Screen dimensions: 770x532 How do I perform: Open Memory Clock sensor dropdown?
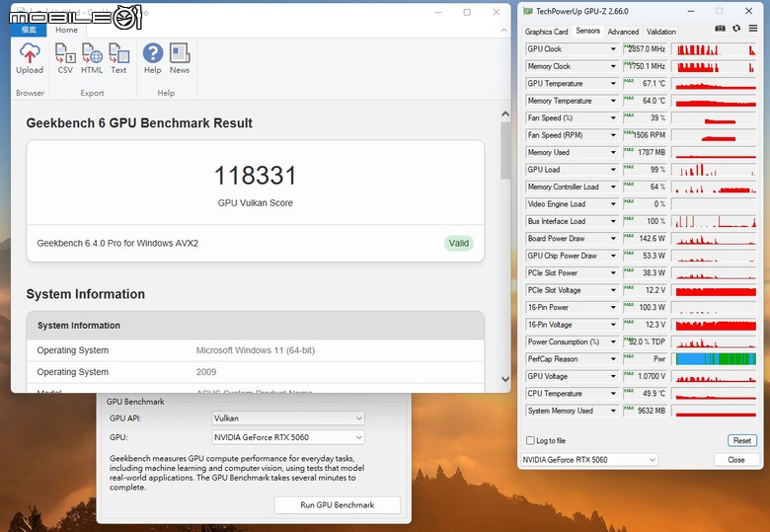(x=613, y=66)
